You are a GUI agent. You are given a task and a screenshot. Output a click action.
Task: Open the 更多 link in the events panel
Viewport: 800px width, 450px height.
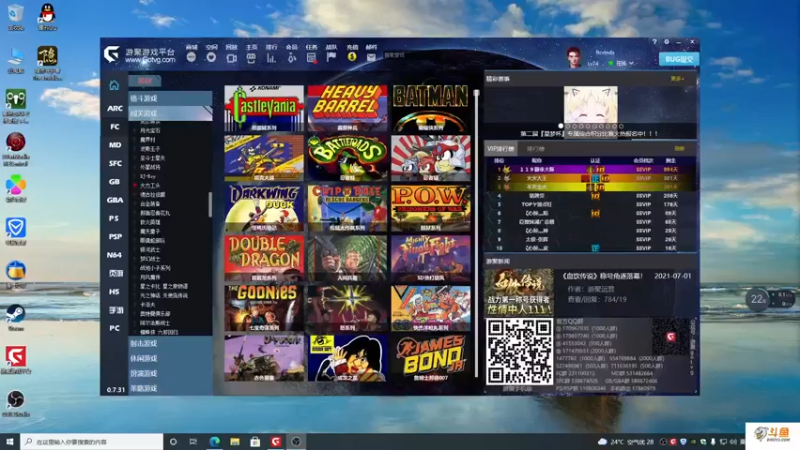click(x=677, y=79)
